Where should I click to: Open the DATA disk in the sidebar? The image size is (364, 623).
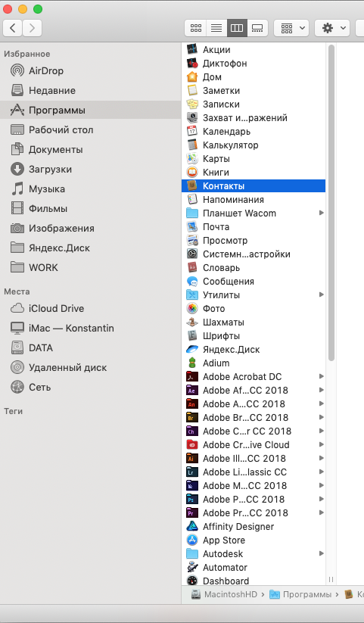coord(91,347)
